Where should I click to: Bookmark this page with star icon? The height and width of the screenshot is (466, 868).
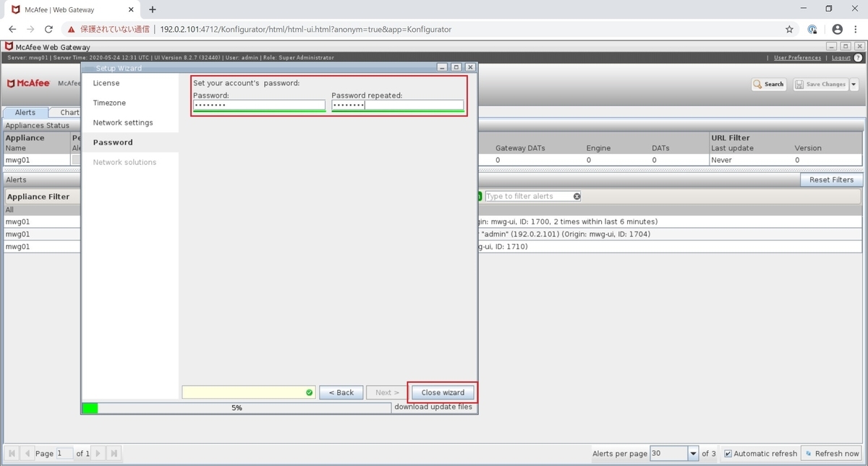tap(789, 30)
